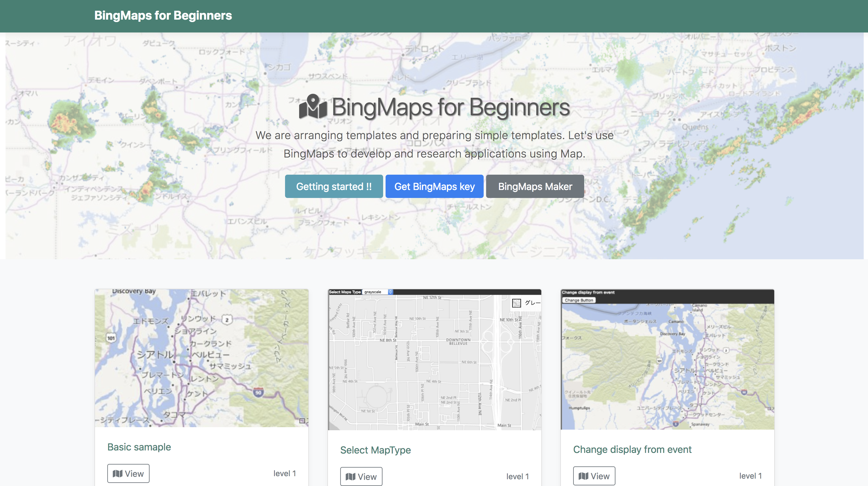Open Change display from event title link
The width and height of the screenshot is (868, 486).
pos(632,449)
